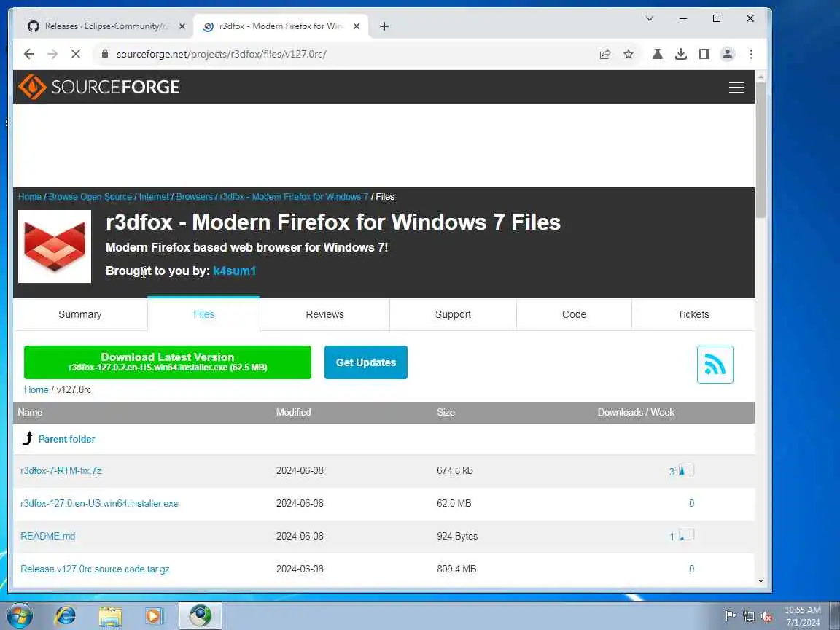View site security lock info
Image resolution: width=840 pixels, height=630 pixels.
105,54
